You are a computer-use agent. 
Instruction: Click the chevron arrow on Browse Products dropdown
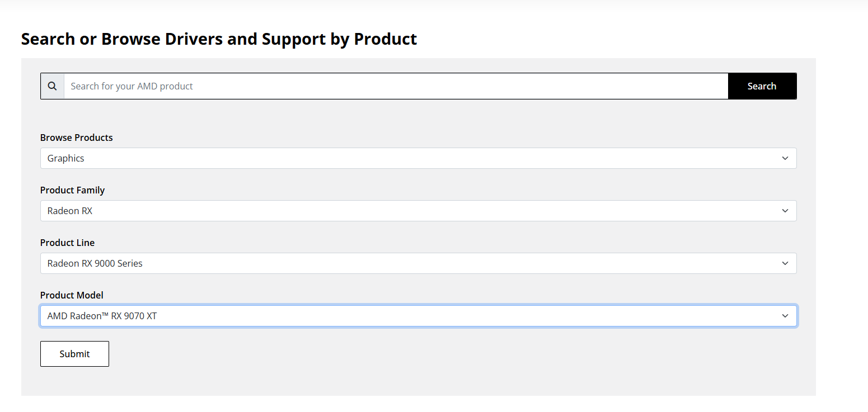(785, 158)
